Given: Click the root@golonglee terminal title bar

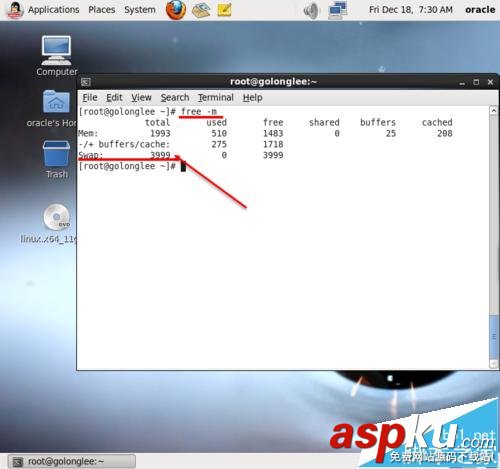Looking at the screenshot, I should (x=273, y=82).
